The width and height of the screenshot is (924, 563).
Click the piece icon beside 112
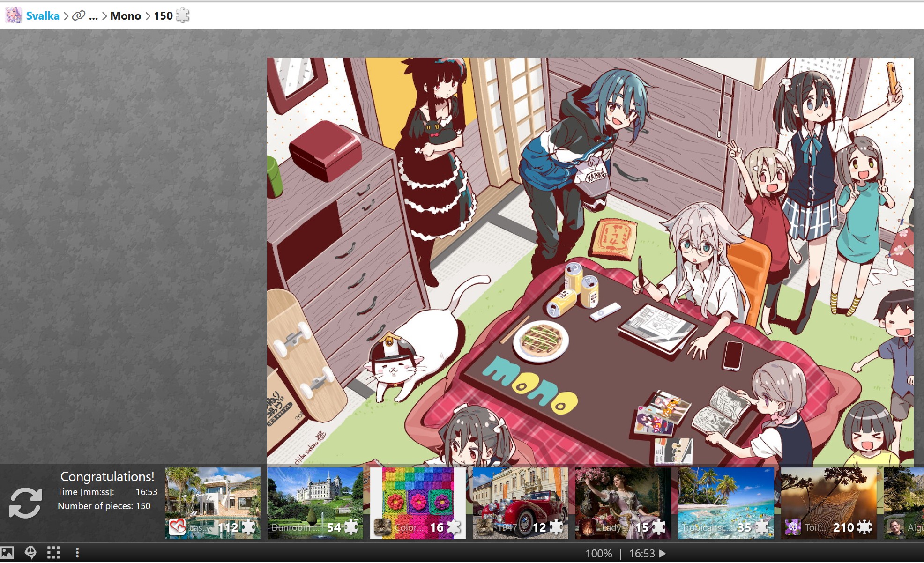point(248,527)
